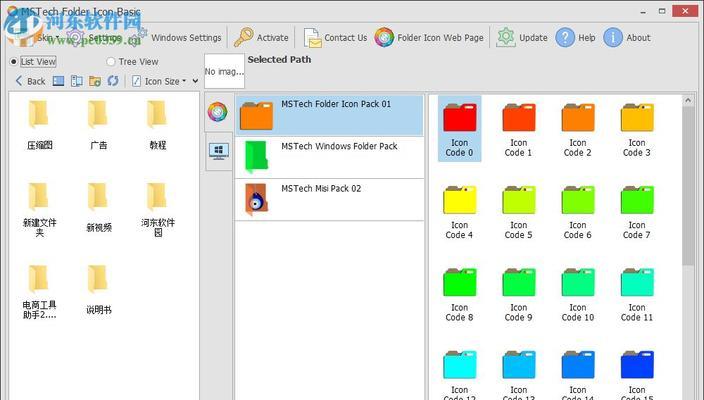Screen dimensions: 704x400
Task: Expand the toolbar overflow chevron
Action: click(195, 81)
